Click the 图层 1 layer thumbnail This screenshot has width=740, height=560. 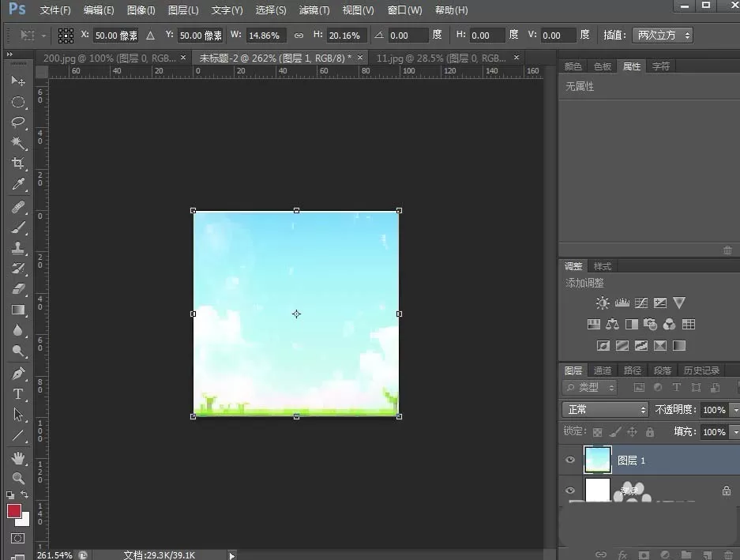[x=598, y=460]
